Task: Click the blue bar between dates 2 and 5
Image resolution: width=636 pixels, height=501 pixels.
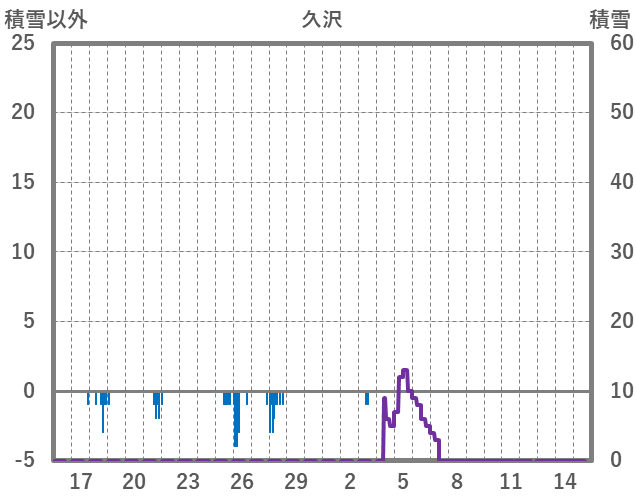Action: 367,398
